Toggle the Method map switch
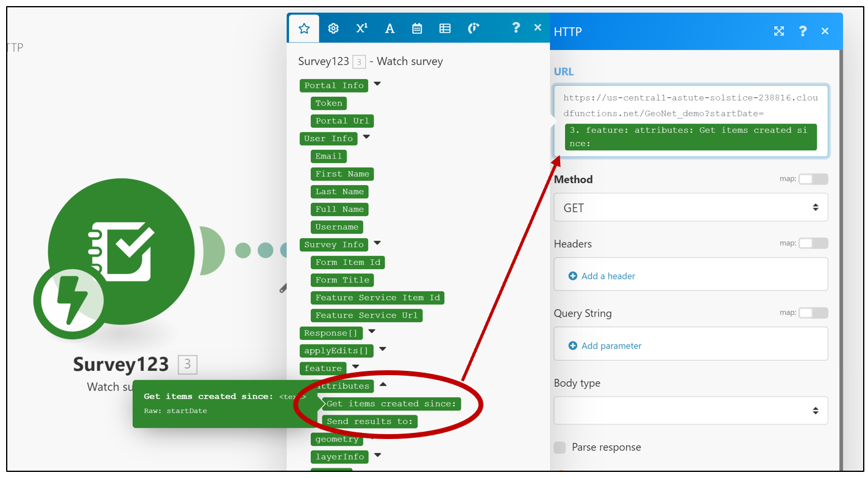This screenshot has height=478, width=868. 813,179
